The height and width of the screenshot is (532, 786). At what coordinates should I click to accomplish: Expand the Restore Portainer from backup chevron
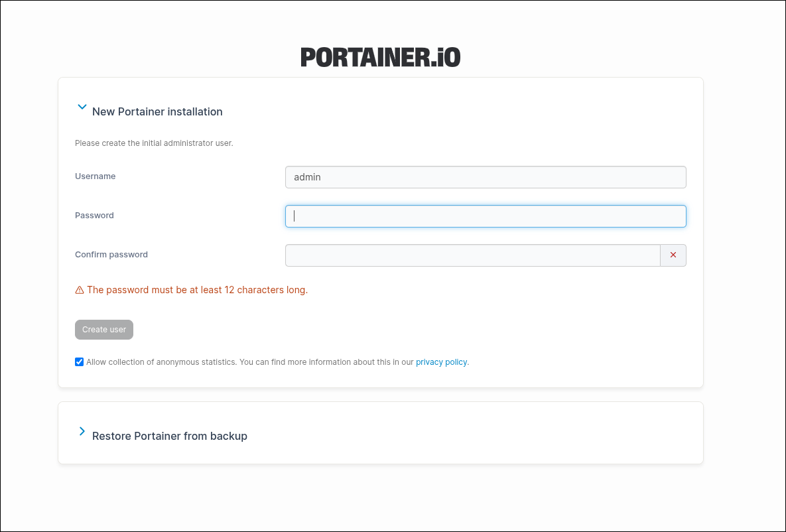click(x=82, y=431)
